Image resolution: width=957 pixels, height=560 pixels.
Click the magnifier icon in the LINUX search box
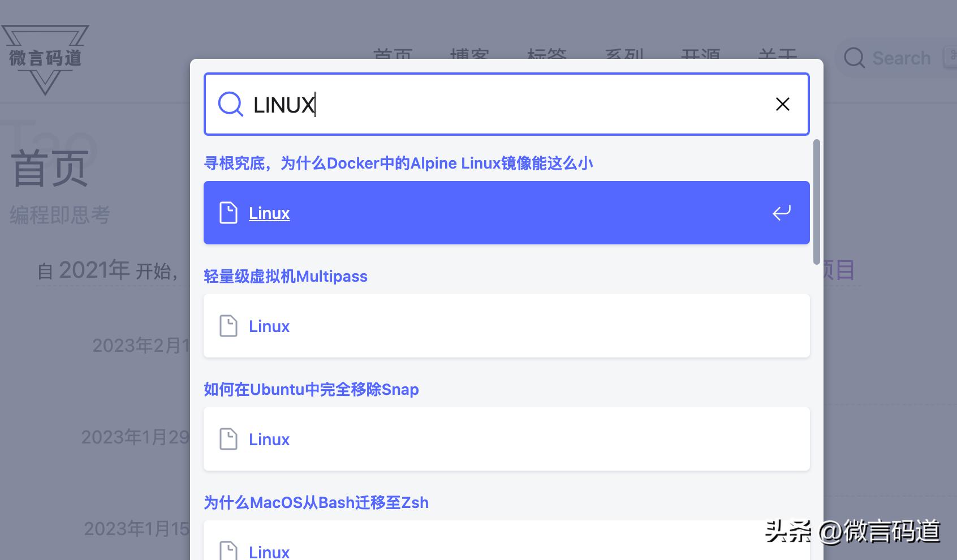point(231,104)
